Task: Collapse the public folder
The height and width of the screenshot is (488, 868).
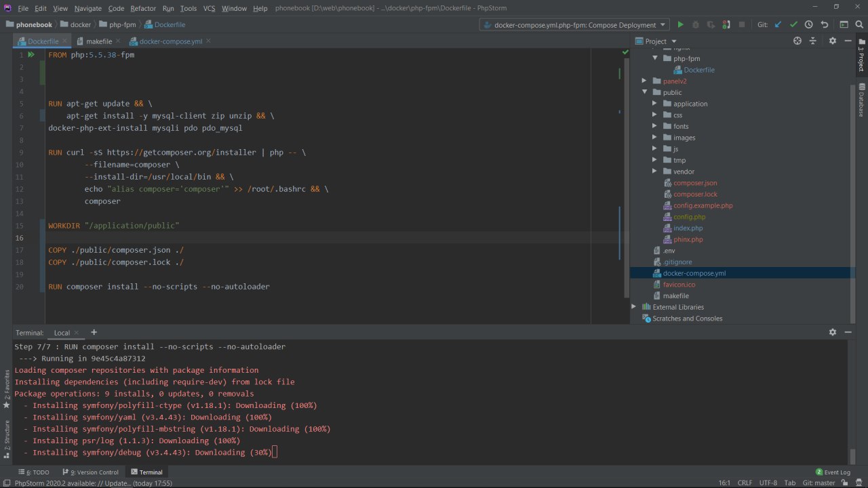Action: pyautogui.click(x=645, y=92)
